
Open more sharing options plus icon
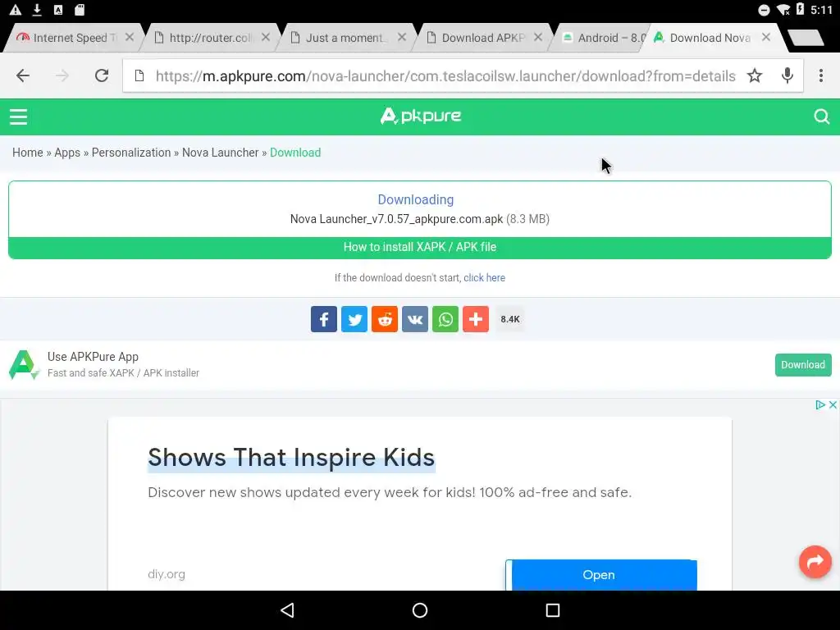[x=476, y=319]
